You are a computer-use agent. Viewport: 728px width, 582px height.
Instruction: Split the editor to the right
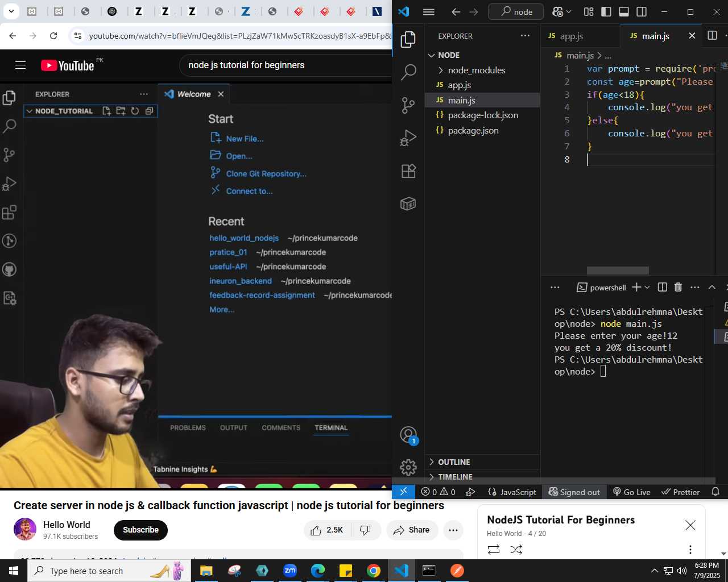pyautogui.click(x=712, y=36)
